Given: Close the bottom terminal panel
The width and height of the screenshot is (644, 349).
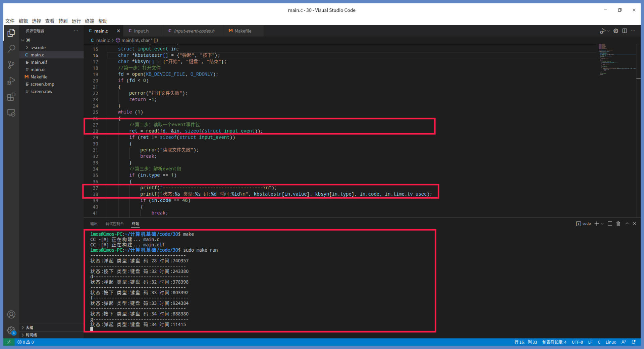Looking at the screenshot, I should click(634, 224).
